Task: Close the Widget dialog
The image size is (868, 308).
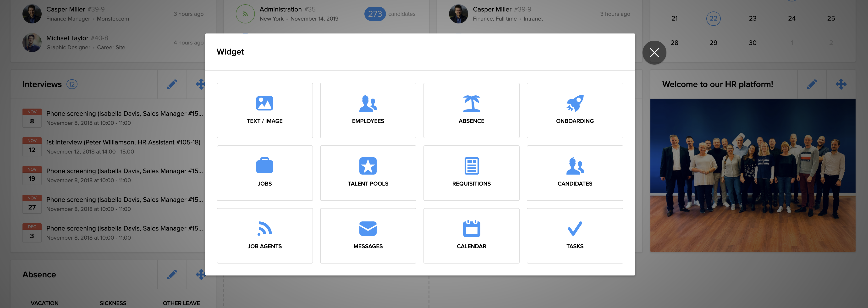Action: (x=654, y=53)
